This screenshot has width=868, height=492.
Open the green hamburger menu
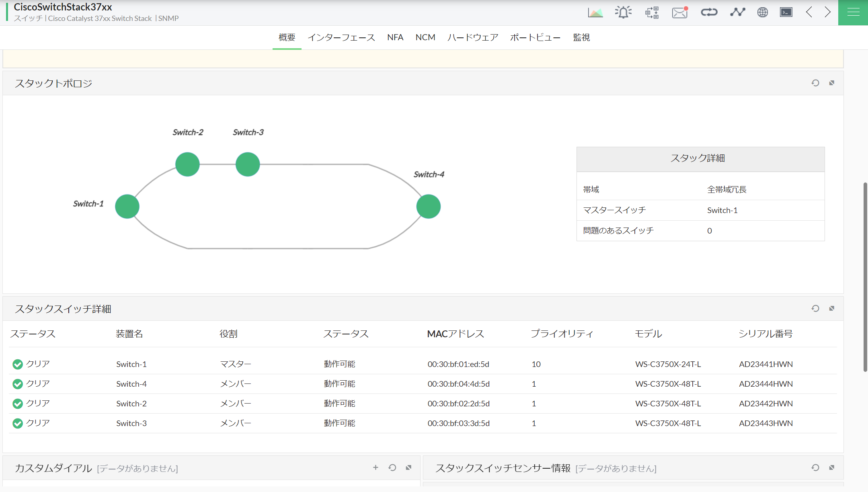tap(853, 12)
